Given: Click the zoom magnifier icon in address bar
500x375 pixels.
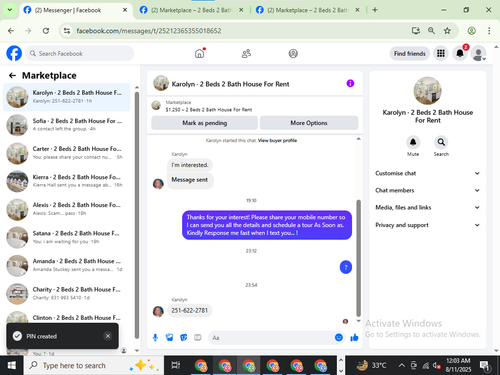Looking at the screenshot, I should pos(431,31).
